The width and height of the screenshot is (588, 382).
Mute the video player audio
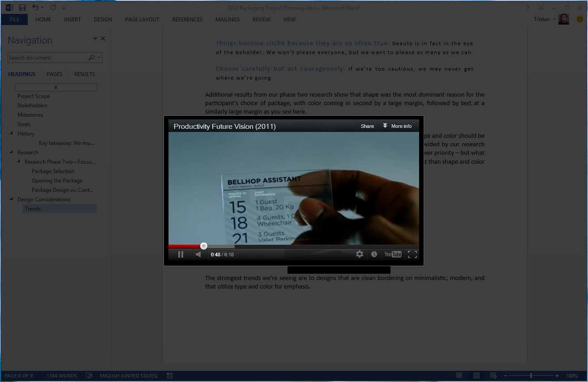[x=198, y=254]
